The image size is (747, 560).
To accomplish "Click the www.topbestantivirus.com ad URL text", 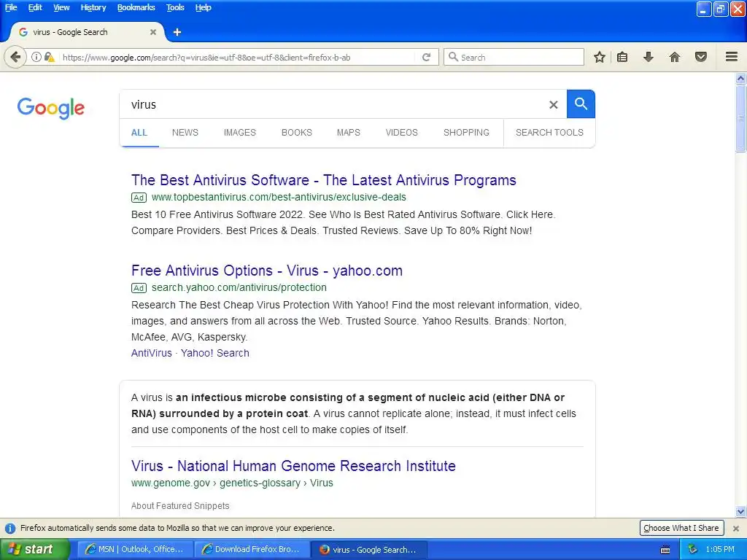I will pos(279,197).
